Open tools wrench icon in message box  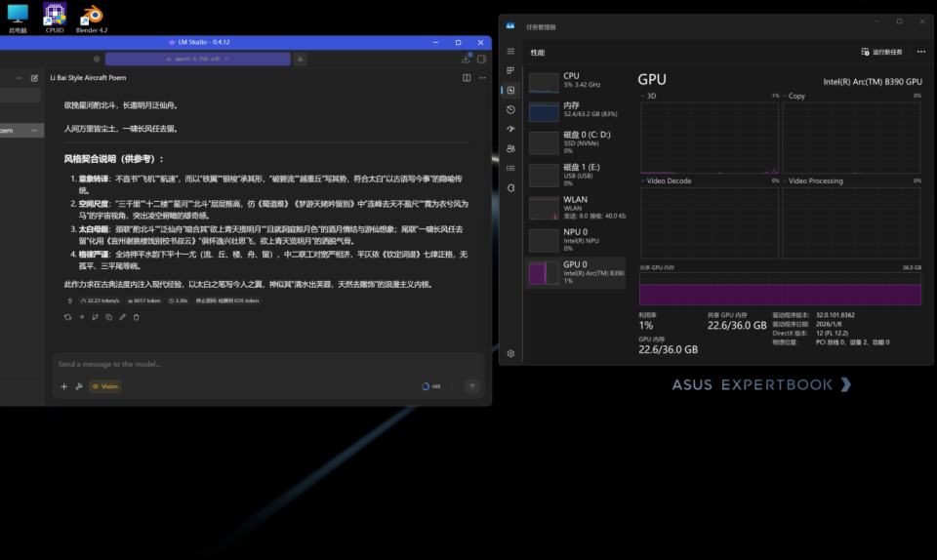[x=79, y=386]
